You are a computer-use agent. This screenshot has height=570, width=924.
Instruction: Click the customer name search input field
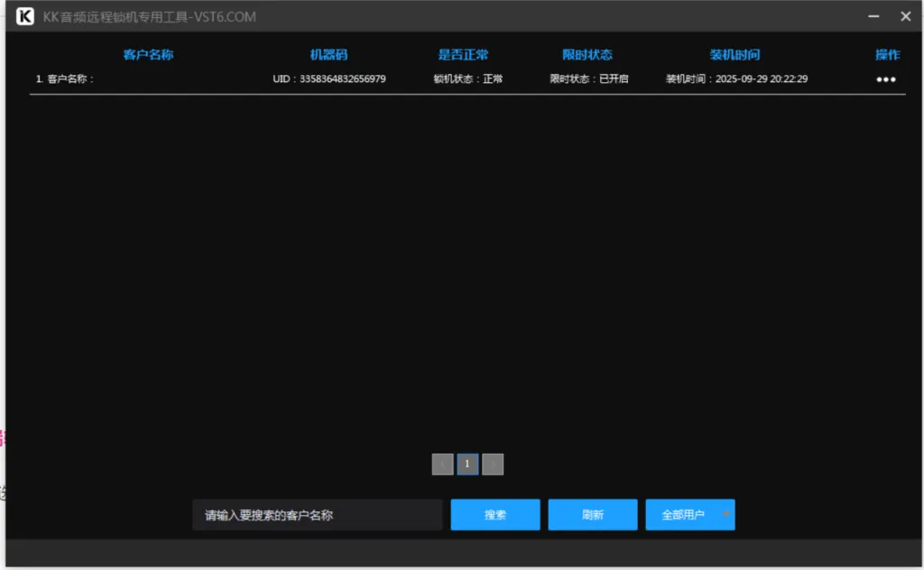(x=318, y=514)
